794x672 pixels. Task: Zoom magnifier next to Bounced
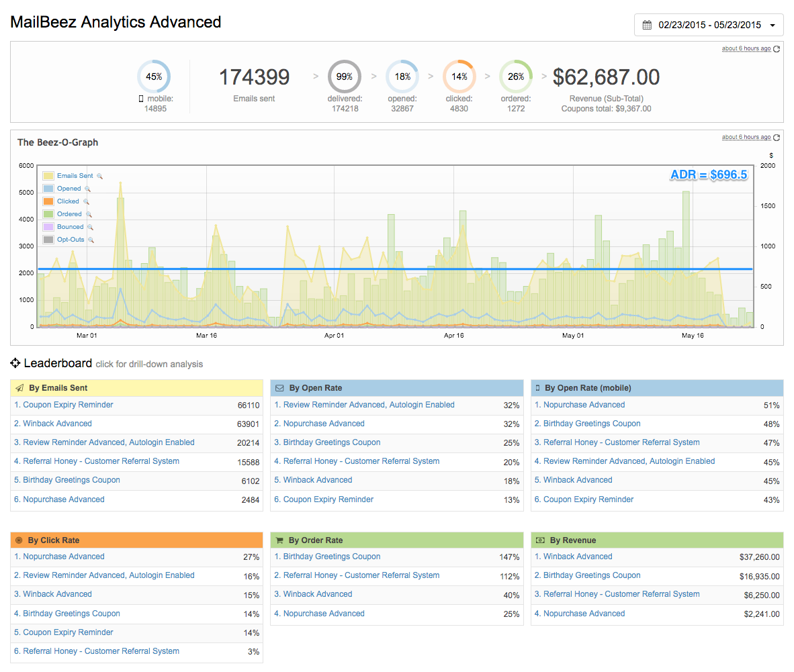click(x=90, y=227)
